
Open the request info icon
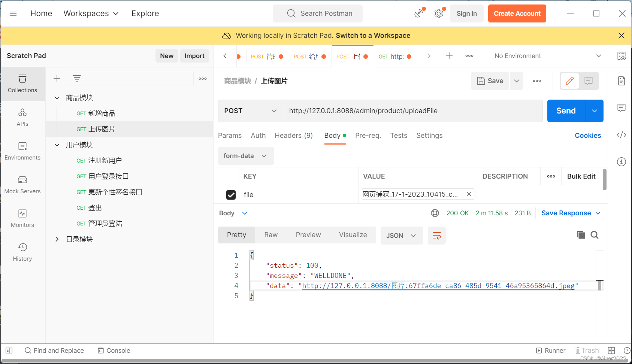pos(622,162)
